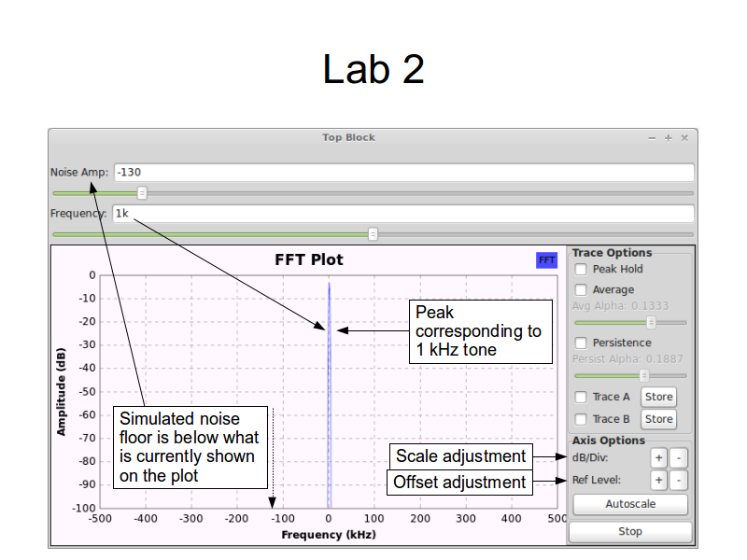Screen dimensions: 747x560
Task: Click the Persist Alpha slider handle
Action: coord(643,375)
